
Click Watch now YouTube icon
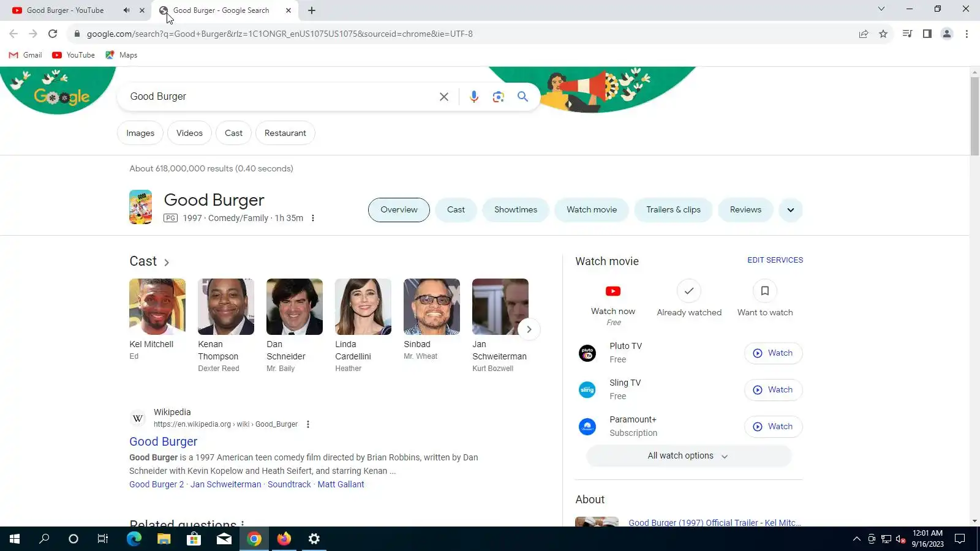click(x=613, y=291)
